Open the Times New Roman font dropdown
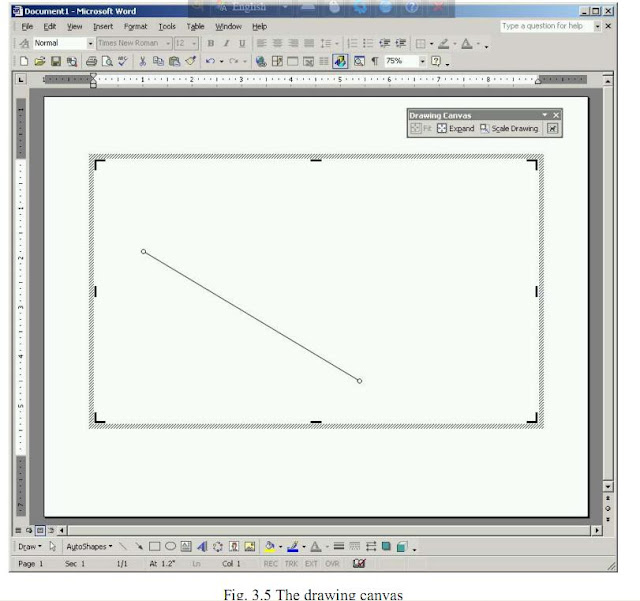Screen dimensions: 640x601 tap(168, 43)
